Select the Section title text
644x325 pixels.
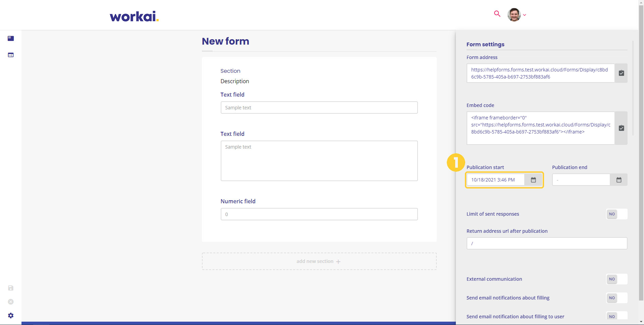[x=230, y=71]
